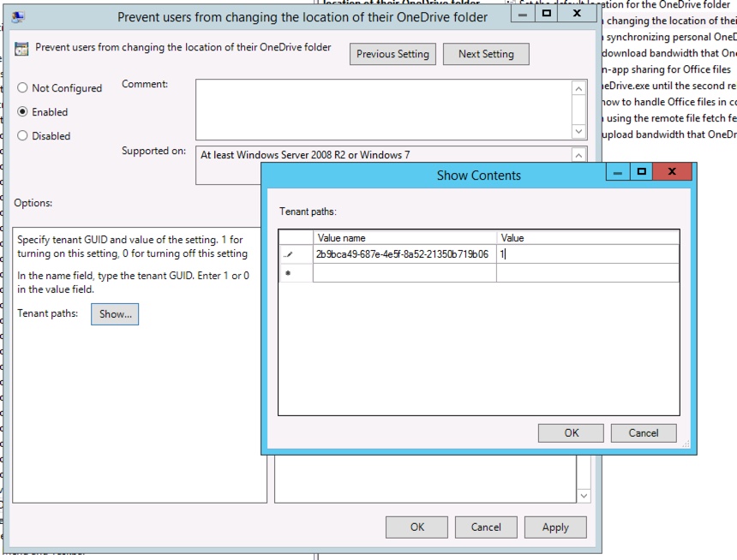Click the policy setting icon beside title
737x560 pixels.
click(21, 49)
